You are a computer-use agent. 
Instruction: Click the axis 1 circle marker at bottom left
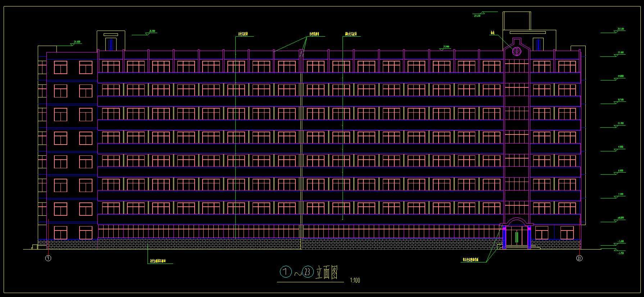coord(48,258)
